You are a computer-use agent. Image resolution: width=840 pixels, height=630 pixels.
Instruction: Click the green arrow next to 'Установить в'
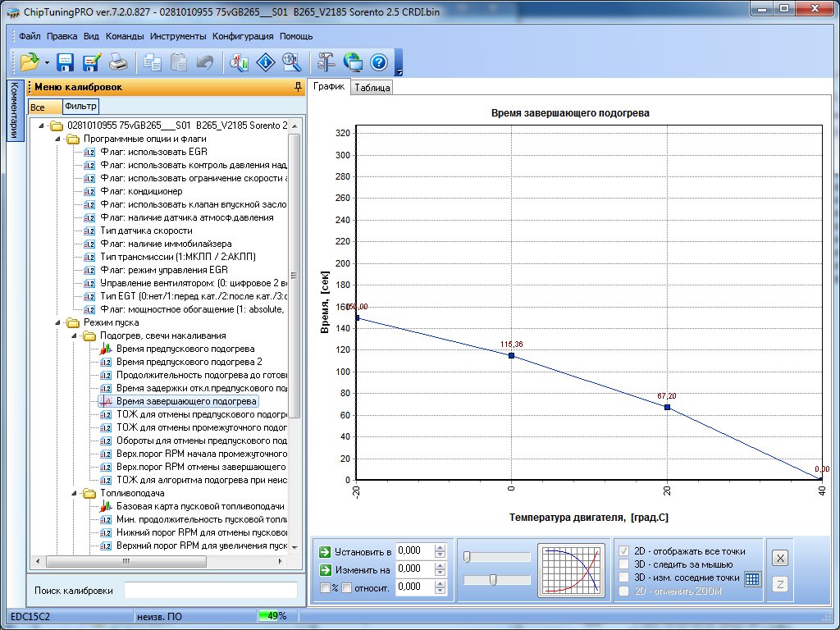click(x=325, y=552)
